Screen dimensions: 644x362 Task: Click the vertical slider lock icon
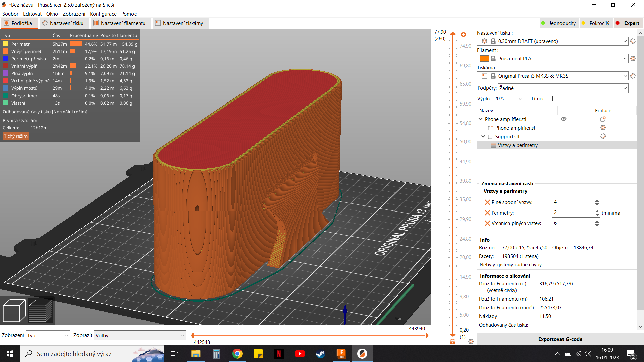tap(452, 341)
